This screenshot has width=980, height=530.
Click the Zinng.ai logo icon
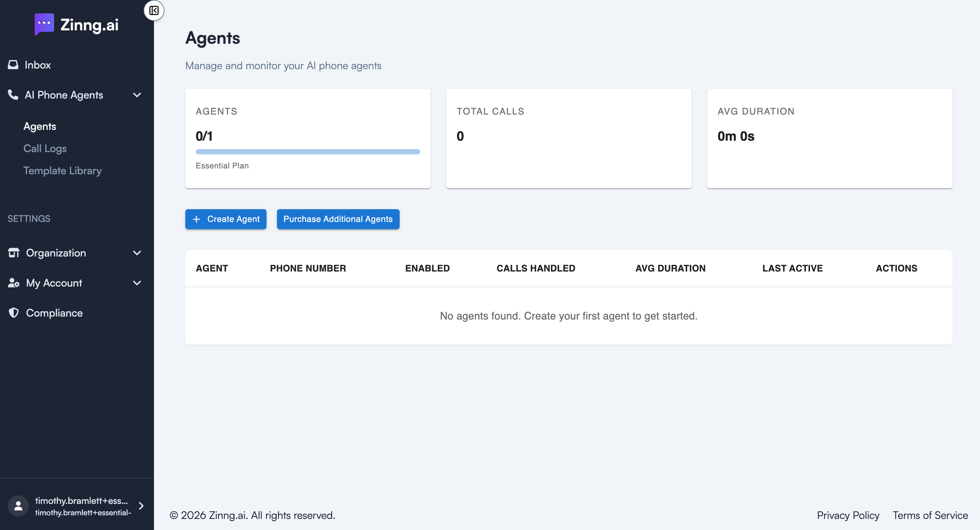pos(44,24)
